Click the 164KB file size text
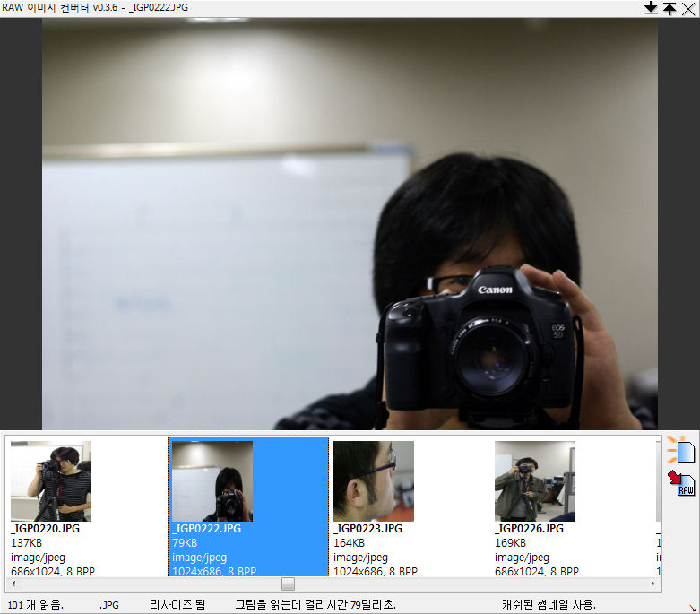Viewport: 700px width, 614px height. click(350, 543)
